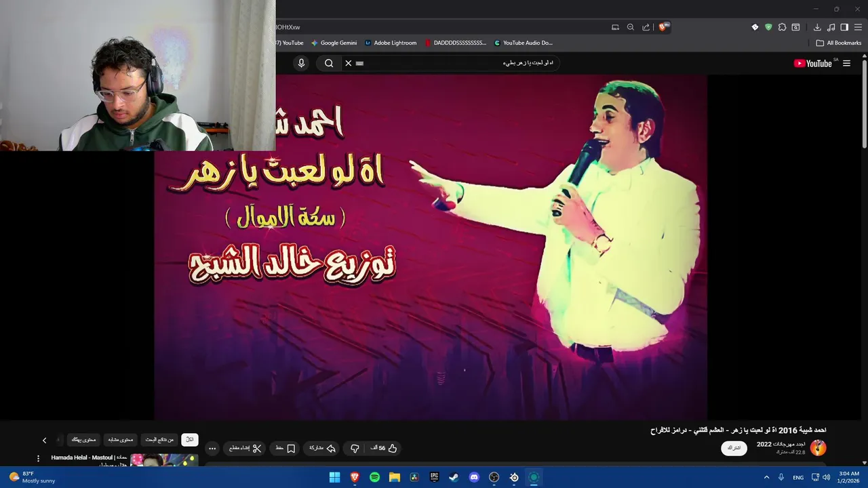
Task: Click the share page icon in address bar
Action: (x=646, y=27)
